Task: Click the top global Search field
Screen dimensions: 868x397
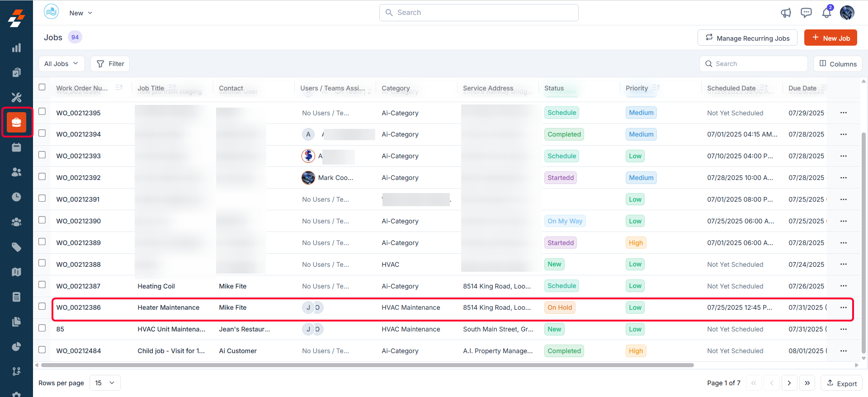Action: pyautogui.click(x=479, y=13)
